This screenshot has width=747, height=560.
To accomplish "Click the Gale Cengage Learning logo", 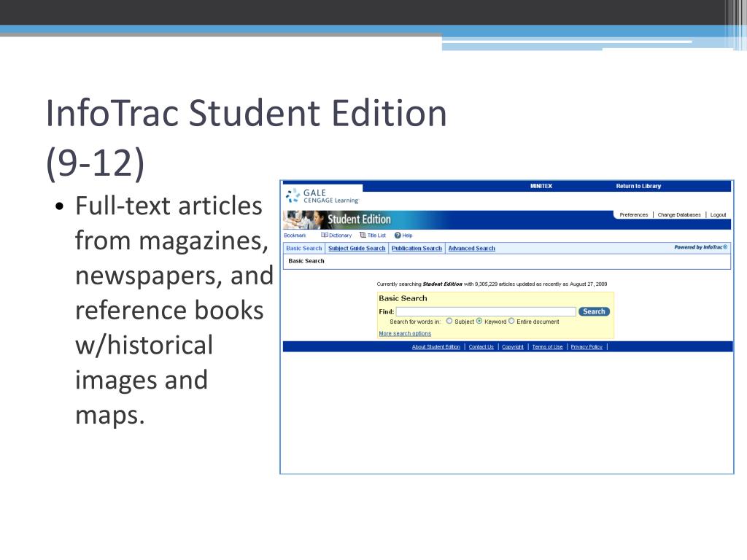I will click(x=322, y=195).
